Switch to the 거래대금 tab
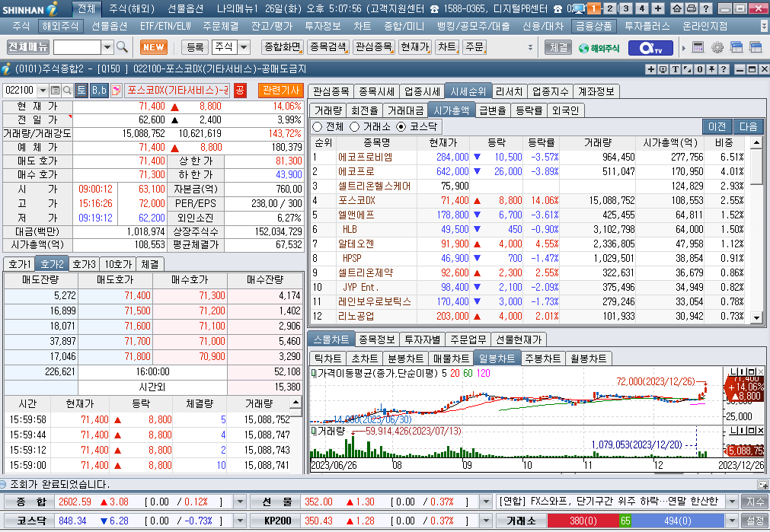This screenshot has height=532, width=770. [405, 110]
